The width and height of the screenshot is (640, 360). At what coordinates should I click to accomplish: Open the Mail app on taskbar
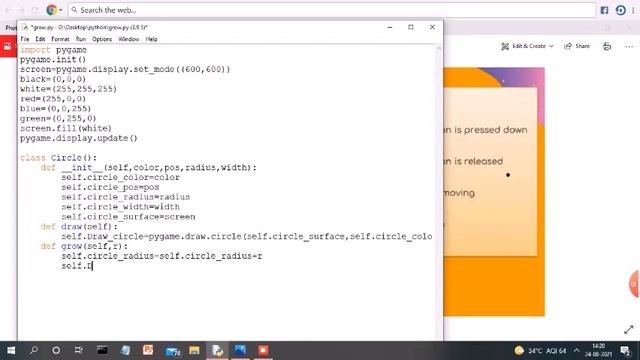tap(173, 351)
